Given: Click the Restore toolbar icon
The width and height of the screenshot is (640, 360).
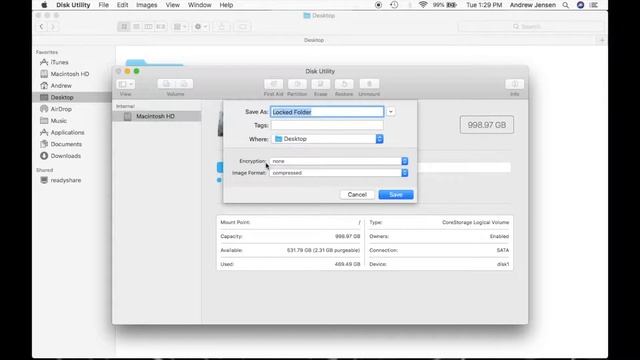Looking at the screenshot, I should 344,84.
